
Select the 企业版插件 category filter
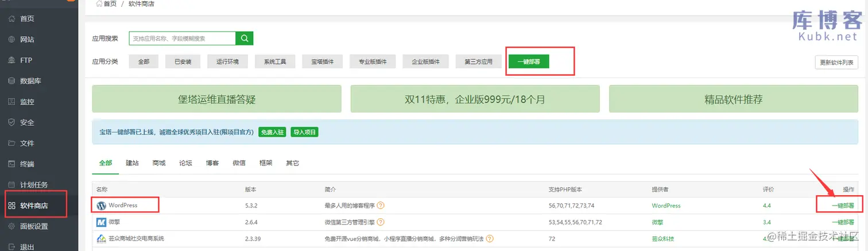click(x=425, y=61)
